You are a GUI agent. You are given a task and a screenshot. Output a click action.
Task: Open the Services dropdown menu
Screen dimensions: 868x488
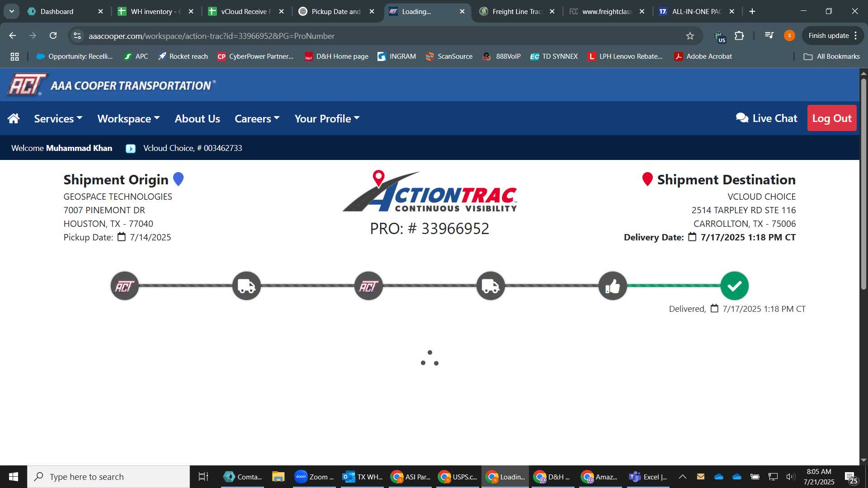(58, 118)
